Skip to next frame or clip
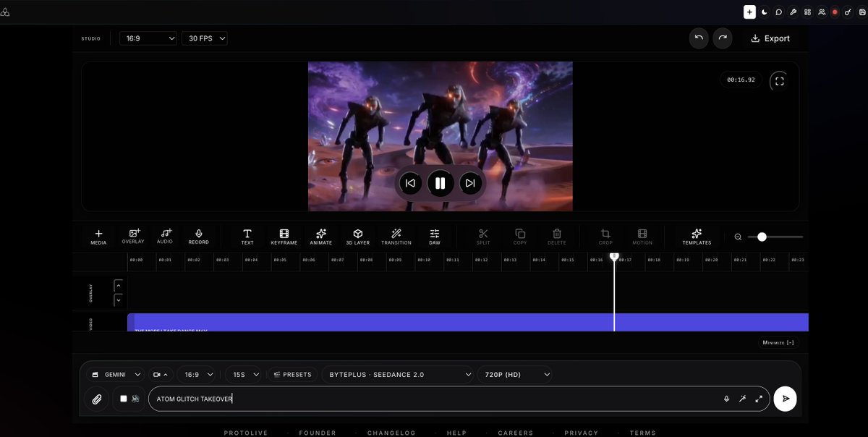Screen dimensions: 868x437 [470, 183]
